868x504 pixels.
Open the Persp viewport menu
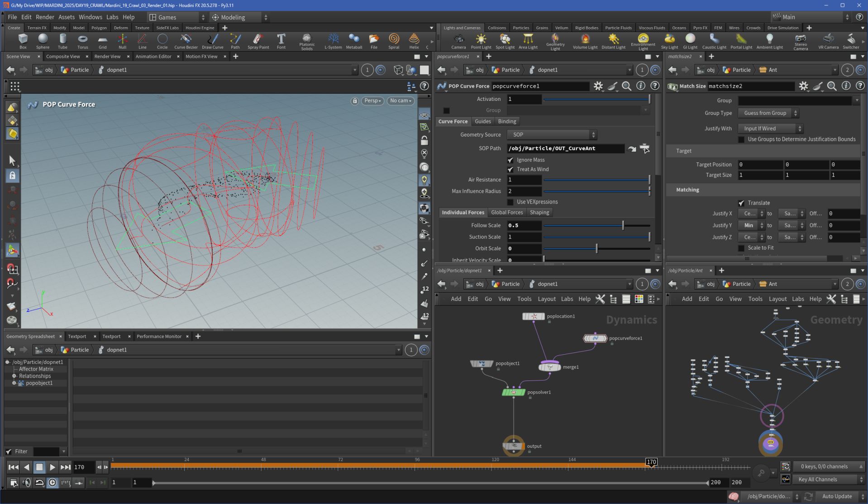372,101
